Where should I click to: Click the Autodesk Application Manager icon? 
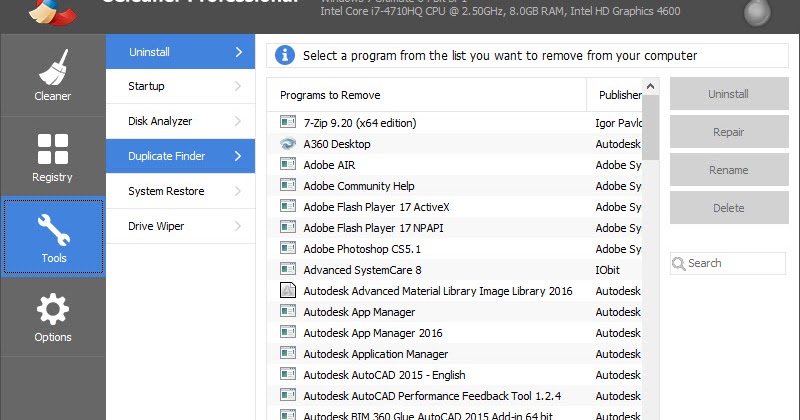pos(288,353)
